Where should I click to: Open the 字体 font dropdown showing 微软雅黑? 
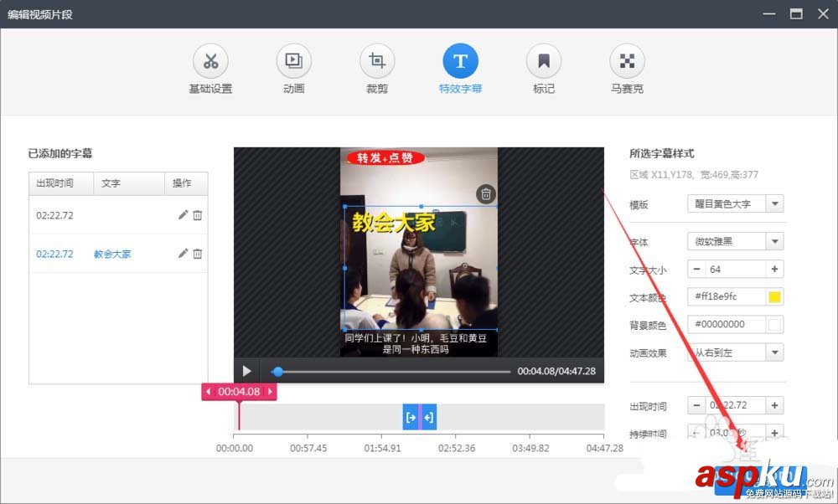(735, 241)
